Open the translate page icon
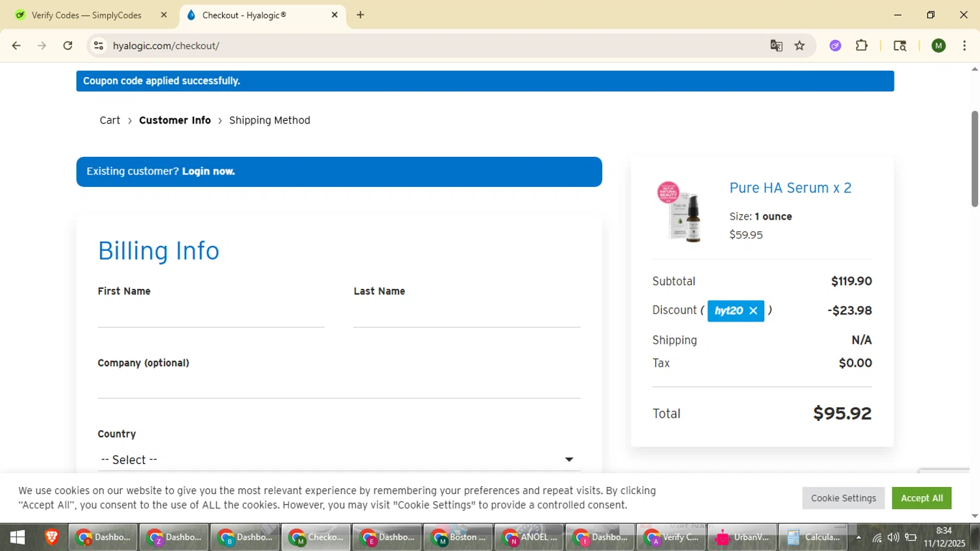This screenshot has width=980, height=551. [776, 46]
